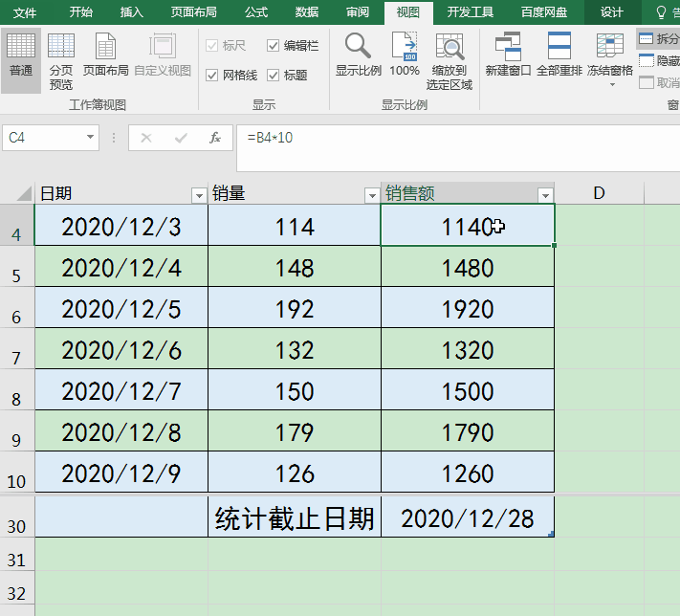Select sales amount cell 1260
The width and height of the screenshot is (680, 616).
click(x=468, y=473)
